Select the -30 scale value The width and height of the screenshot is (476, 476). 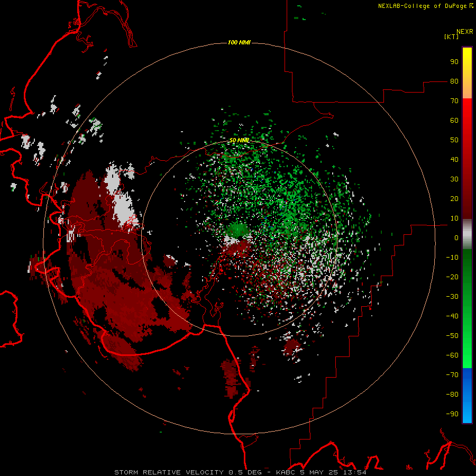tap(452, 297)
